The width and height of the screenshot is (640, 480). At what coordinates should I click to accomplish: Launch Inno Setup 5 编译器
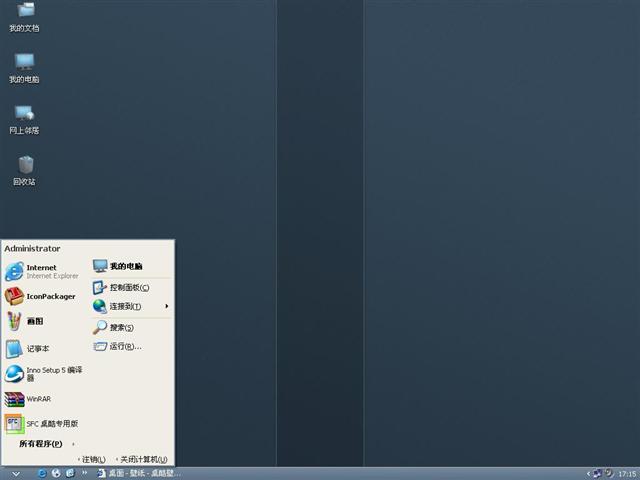tap(44, 374)
